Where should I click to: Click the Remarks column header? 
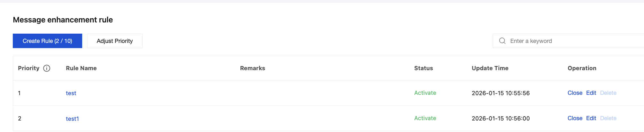(252, 68)
